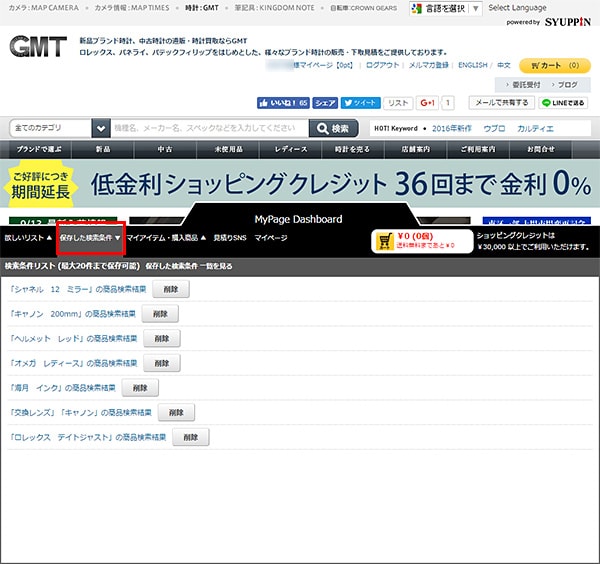Click the GMT logo
Viewport: 600px width, 564px height.
click(38, 46)
